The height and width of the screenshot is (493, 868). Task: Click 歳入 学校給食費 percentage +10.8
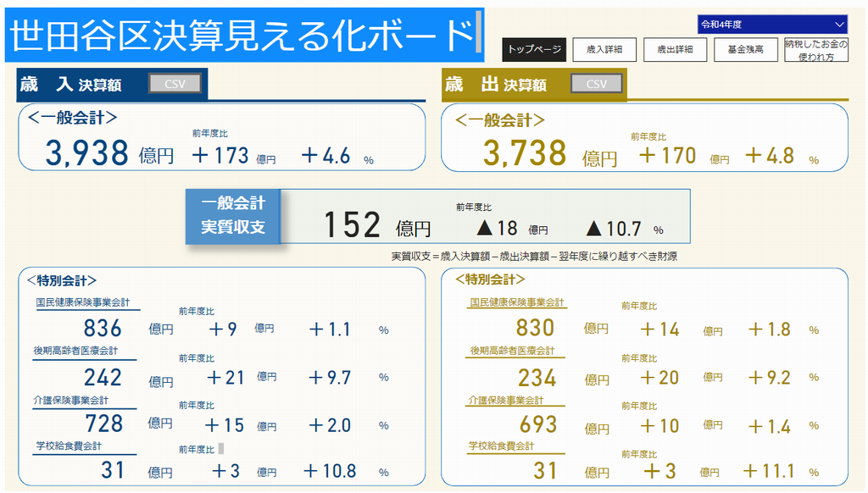click(x=330, y=471)
